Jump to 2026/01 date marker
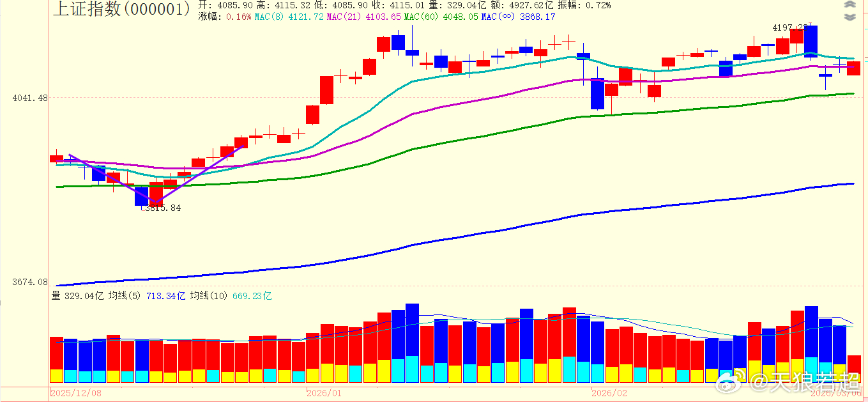The width and height of the screenshot is (868, 402). (325, 392)
